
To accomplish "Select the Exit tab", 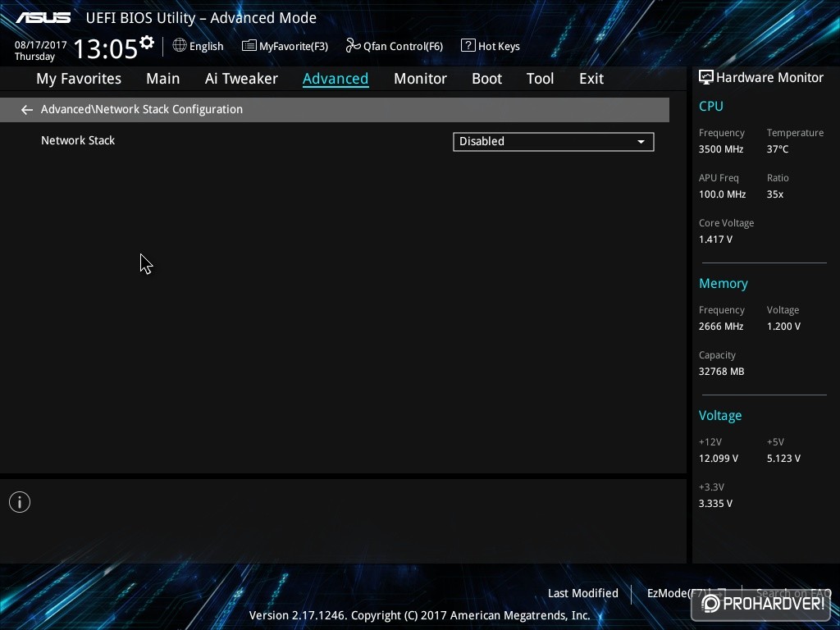I will pyautogui.click(x=591, y=79).
